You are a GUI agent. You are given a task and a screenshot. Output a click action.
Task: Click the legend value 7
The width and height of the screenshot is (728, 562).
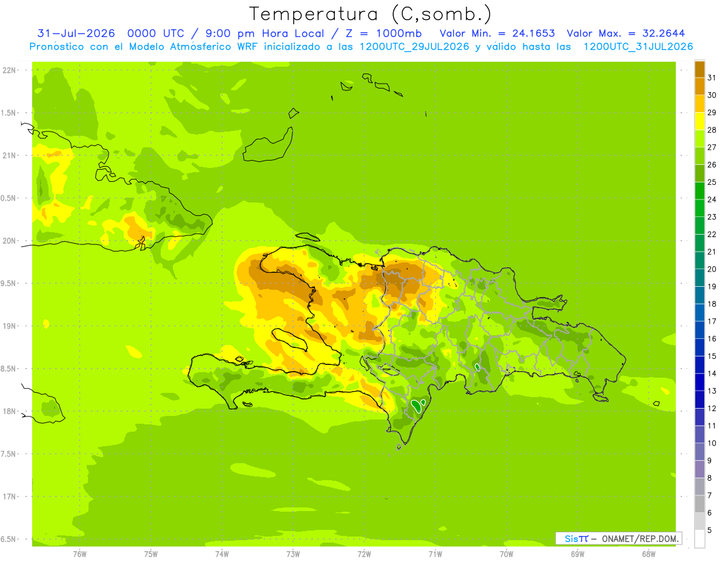coord(710,495)
